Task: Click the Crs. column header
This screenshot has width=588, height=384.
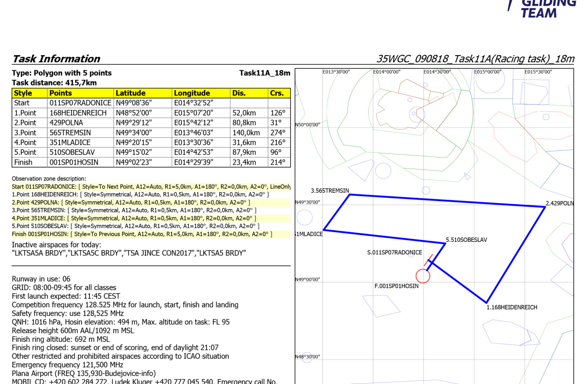Action: click(x=277, y=93)
